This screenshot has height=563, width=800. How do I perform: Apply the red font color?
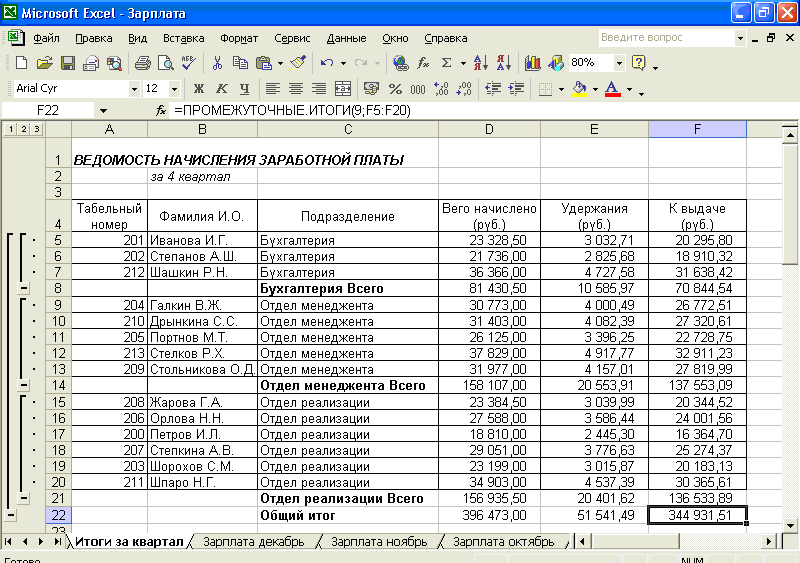point(613,89)
